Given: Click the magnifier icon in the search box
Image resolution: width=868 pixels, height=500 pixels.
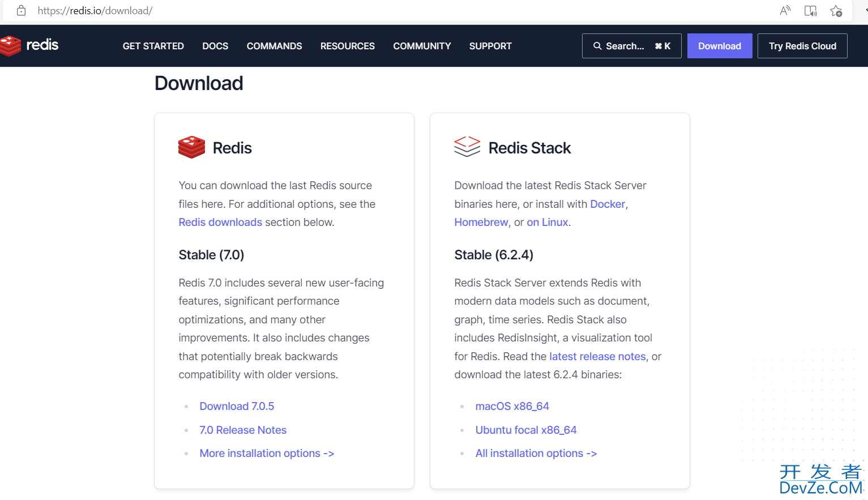Looking at the screenshot, I should 597,46.
